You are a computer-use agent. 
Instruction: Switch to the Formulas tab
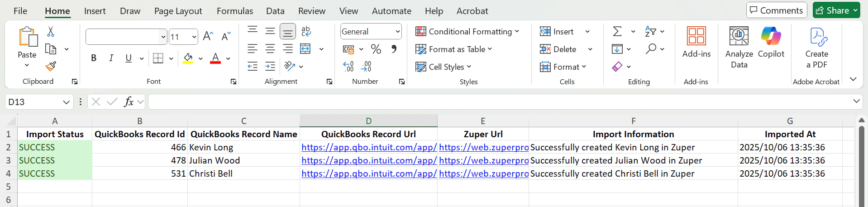(235, 11)
